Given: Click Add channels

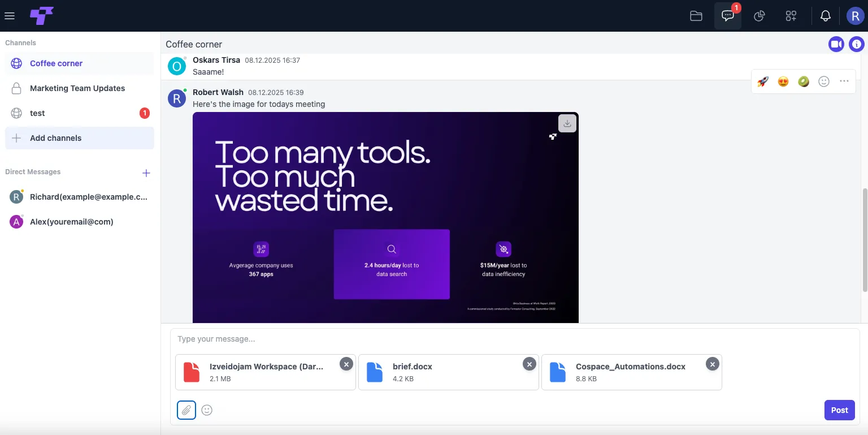Looking at the screenshot, I should click(80, 138).
